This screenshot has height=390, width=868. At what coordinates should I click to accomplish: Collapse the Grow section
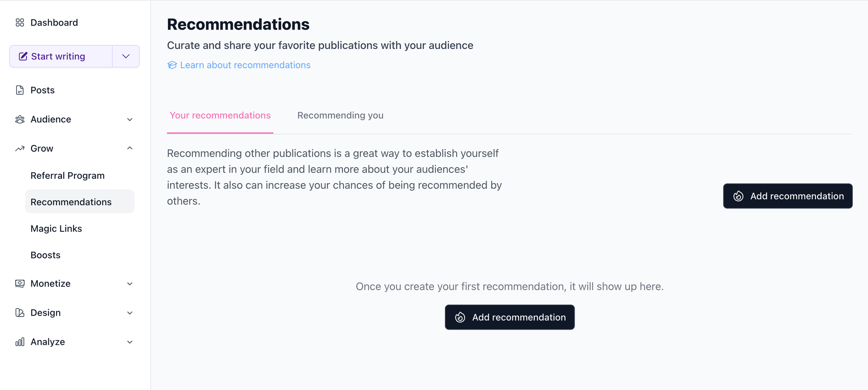[129, 148]
